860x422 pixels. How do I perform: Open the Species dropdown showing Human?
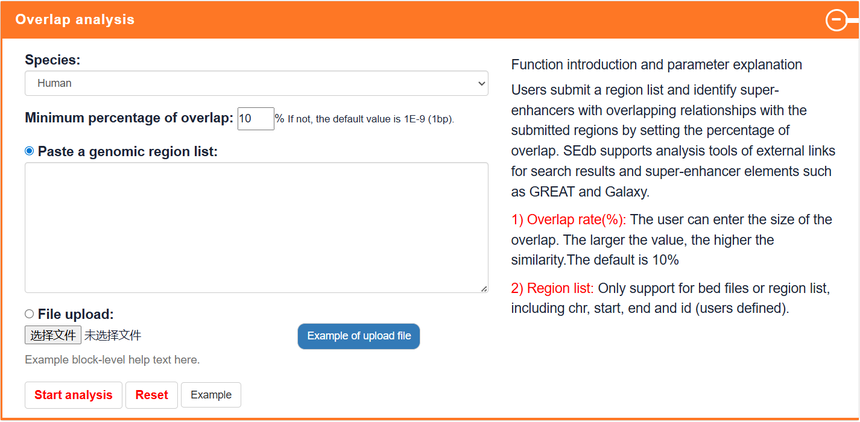tap(256, 84)
